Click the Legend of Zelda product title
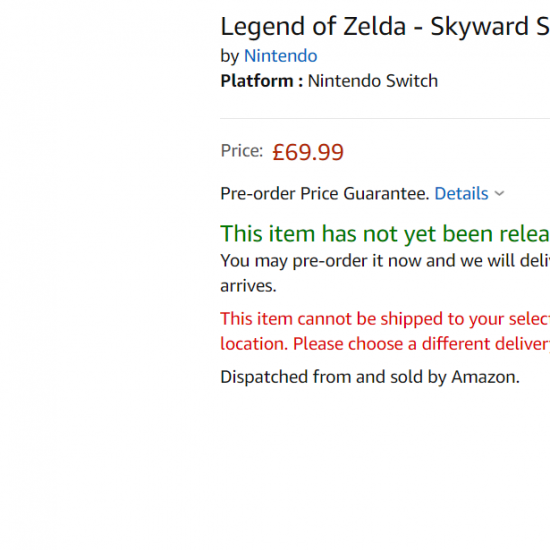The image size is (550, 550). click(385, 26)
